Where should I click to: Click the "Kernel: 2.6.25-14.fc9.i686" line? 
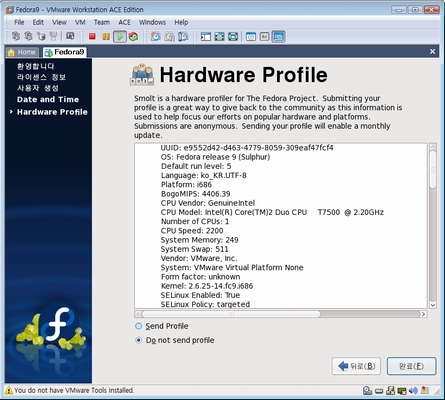coord(207,286)
